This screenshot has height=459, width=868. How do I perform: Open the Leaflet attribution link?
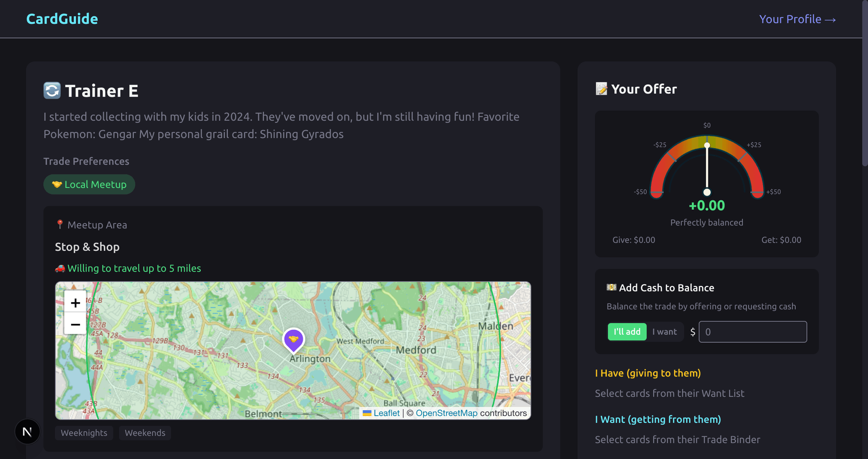[x=386, y=413]
